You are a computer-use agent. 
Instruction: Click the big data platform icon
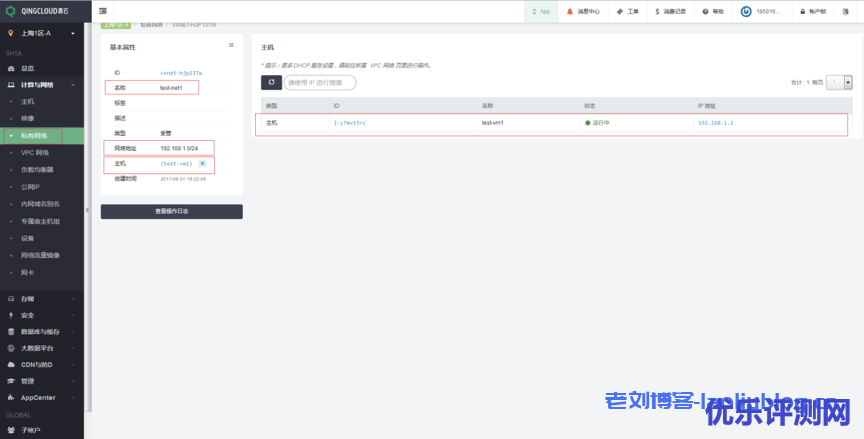pos(11,348)
